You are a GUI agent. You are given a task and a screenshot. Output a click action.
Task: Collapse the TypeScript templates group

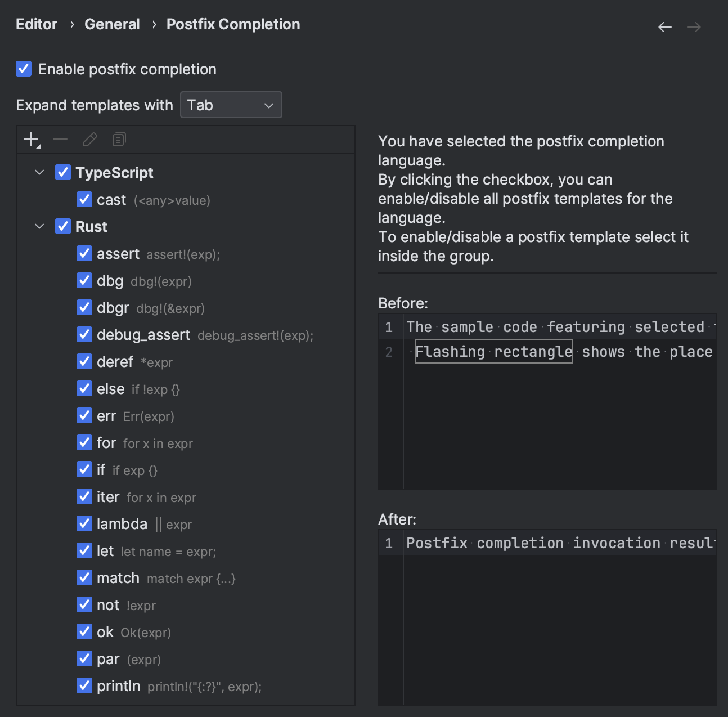pos(39,172)
